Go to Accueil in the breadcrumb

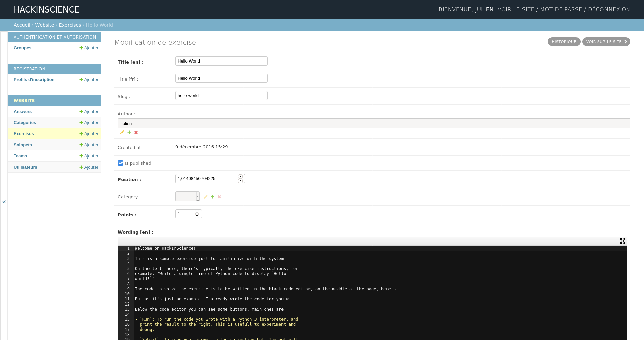coord(22,25)
